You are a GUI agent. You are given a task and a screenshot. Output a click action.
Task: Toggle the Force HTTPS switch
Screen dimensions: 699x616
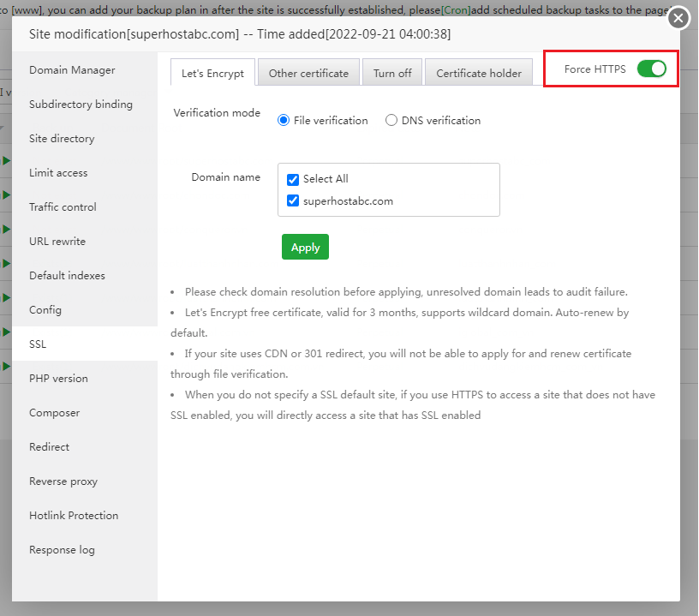(x=651, y=69)
